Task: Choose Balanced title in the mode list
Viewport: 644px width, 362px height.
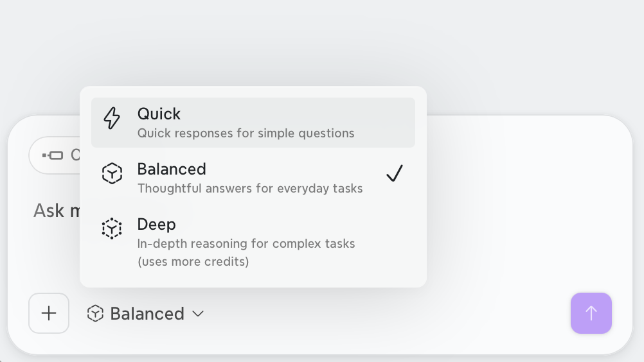Action: 172,169
